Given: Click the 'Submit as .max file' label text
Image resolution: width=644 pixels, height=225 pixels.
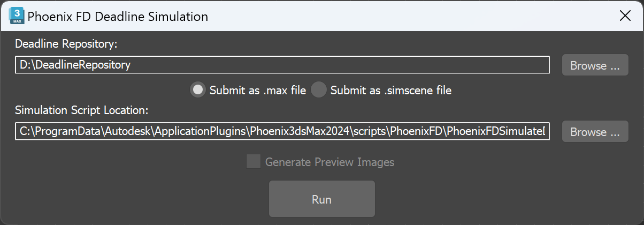Looking at the screenshot, I should 258,90.
